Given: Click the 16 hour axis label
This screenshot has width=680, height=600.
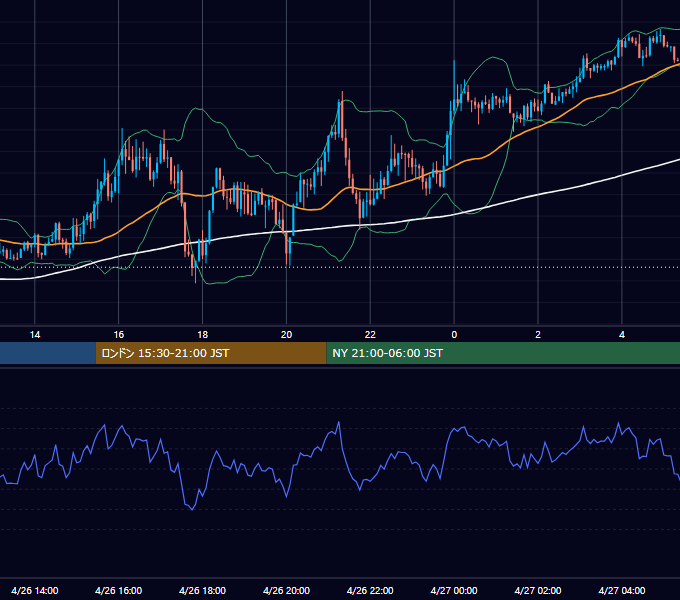Looking at the screenshot, I should pyautogui.click(x=118, y=335).
